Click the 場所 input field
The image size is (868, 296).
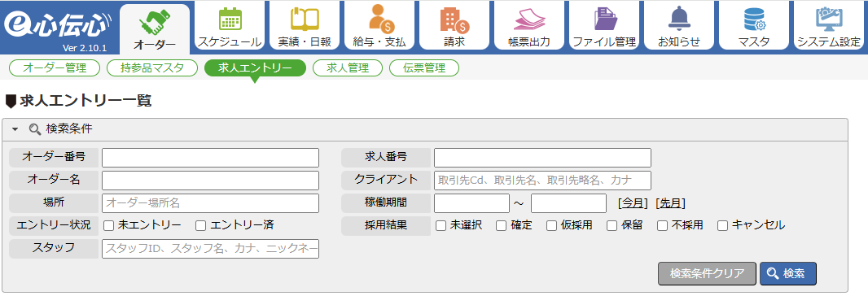pyautogui.click(x=210, y=203)
